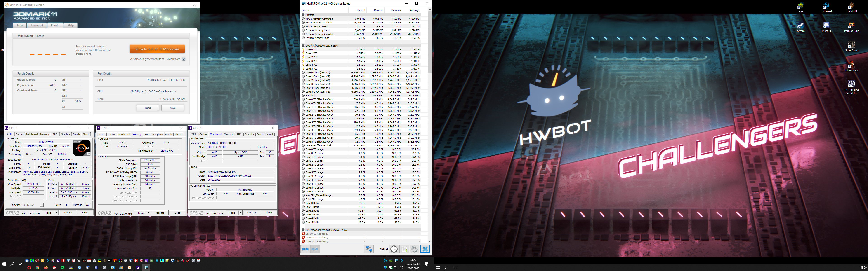Switch to Basic tab in 3DMark 11
Screen dimensions: 868x271
tap(19, 26)
